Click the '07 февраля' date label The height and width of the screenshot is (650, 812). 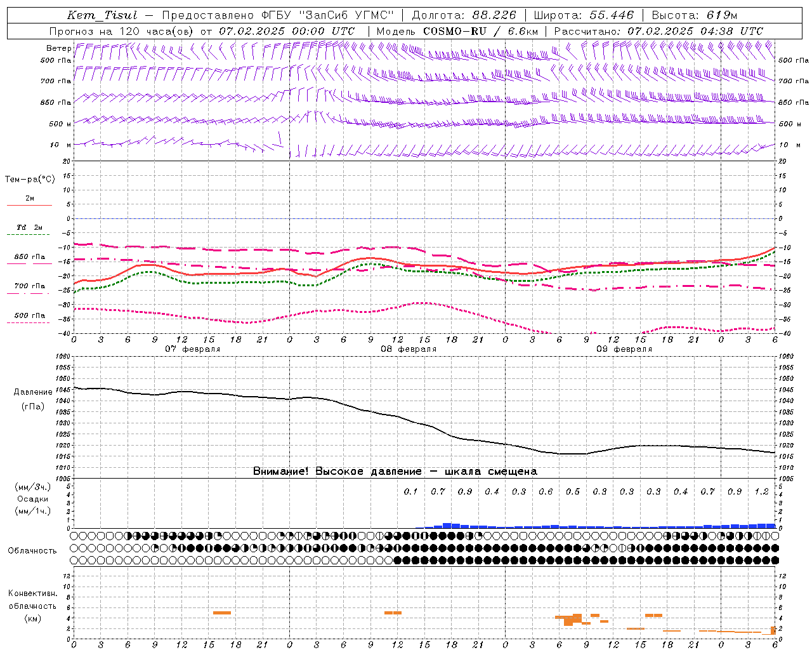coord(193,349)
